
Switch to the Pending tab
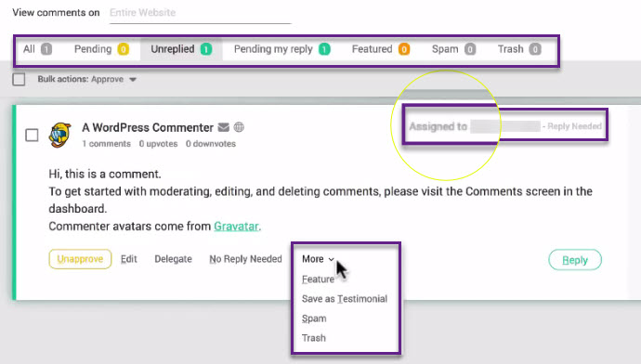(x=101, y=49)
